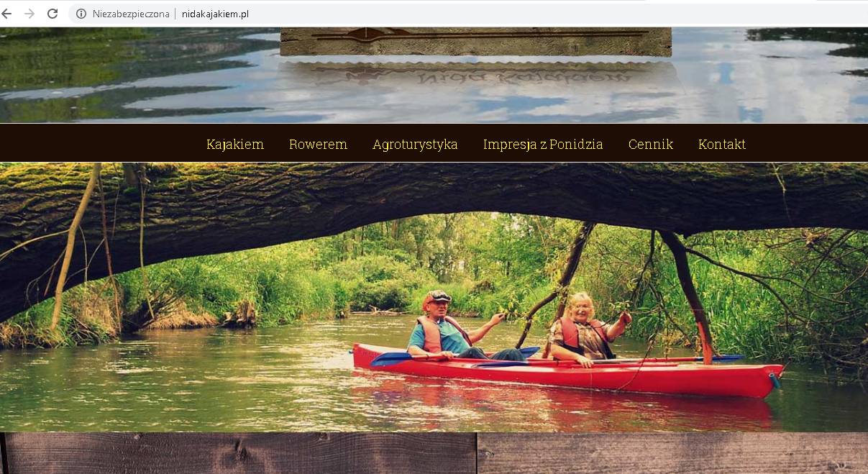
Task: Click the browser forward arrow
Action: pyautogui.click(x=29, y=14)
